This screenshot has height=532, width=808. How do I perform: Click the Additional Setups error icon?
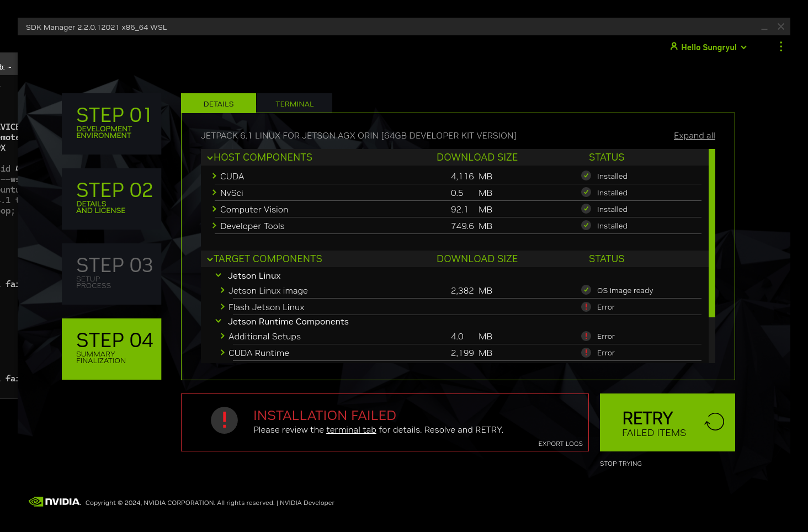pos(586,336)
